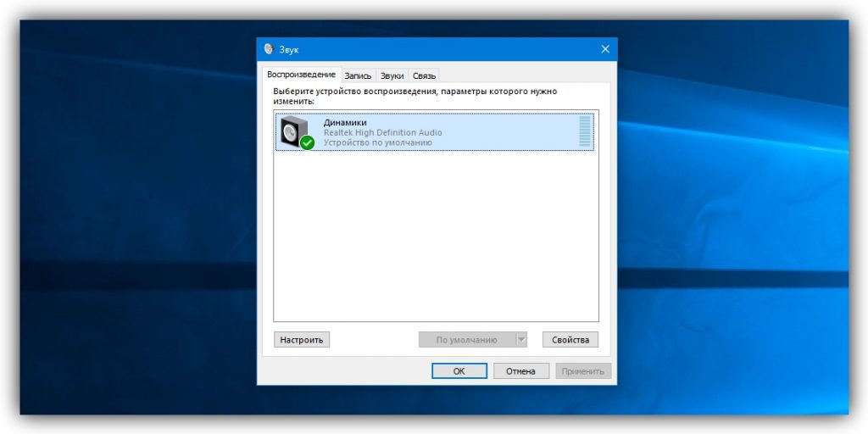Click the Применить button
The width and height of the screenshot is (868, 434).
click(x=583, y=371)
